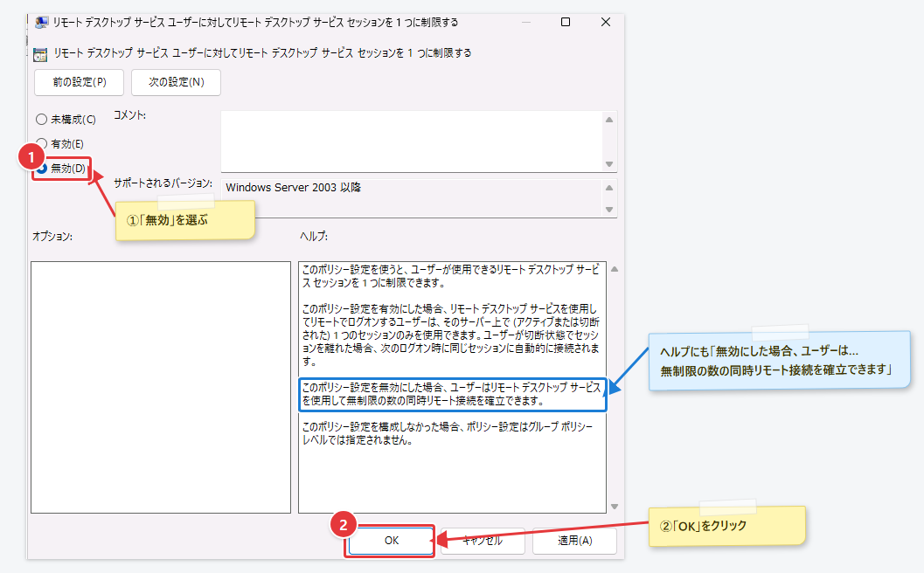The width and height of the screenshot is (924, 573).
Task: Click the ヘルプ: label
Action: pyautogui.click(x=314, y=236)
